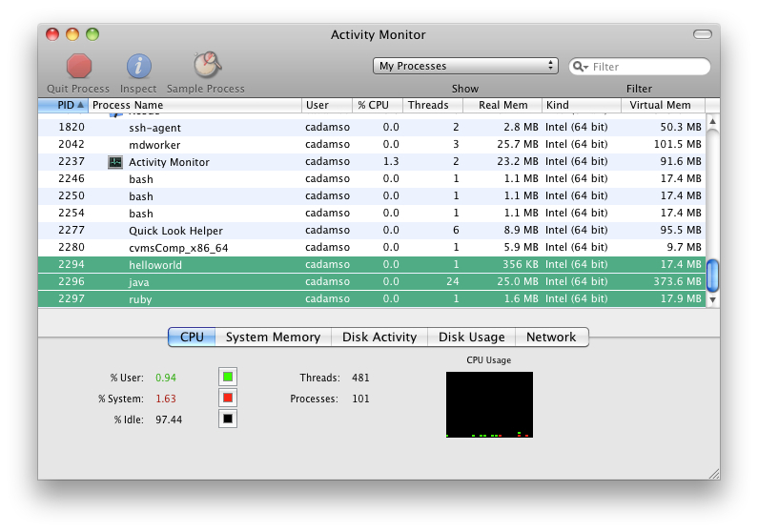Switch to the System Memory tab
The image size is (758, 532).
click(x=273, y=337)
